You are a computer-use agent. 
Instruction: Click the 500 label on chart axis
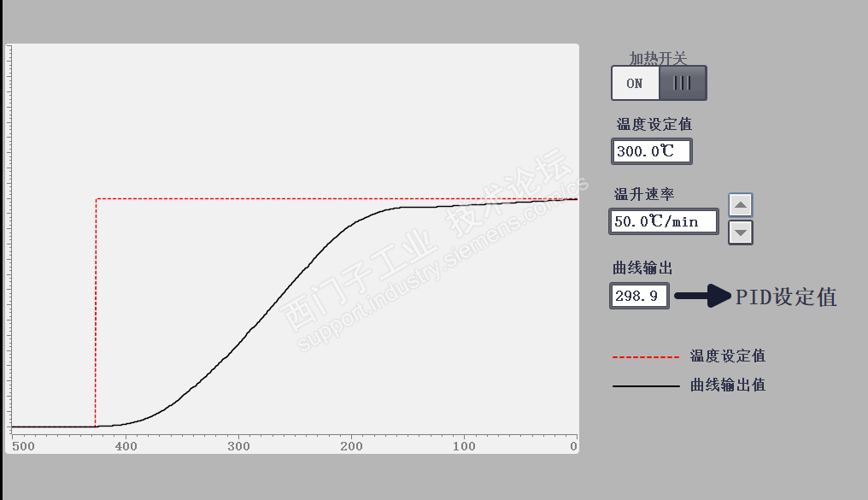point(23,446)
